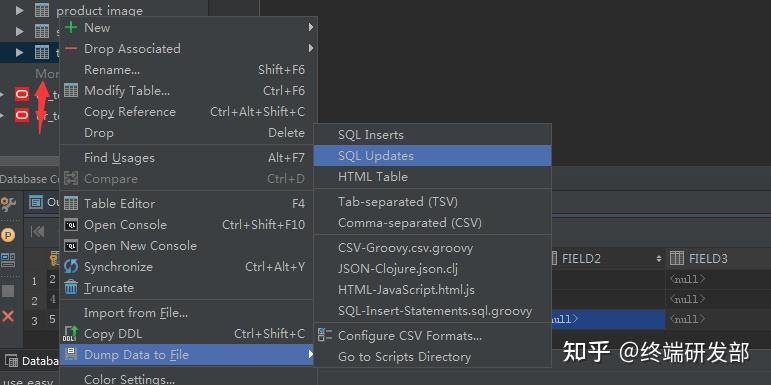
Task: Select the product image table name
Action: [x=100, y=10]
